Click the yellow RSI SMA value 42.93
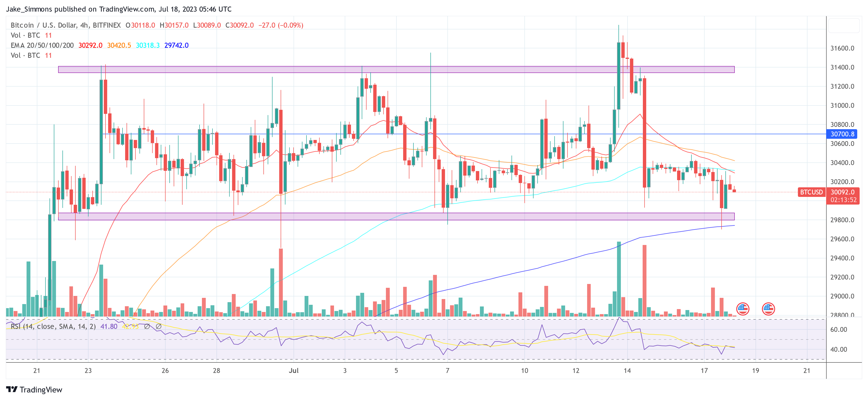 pyautogui.click(x=130, y=326)
